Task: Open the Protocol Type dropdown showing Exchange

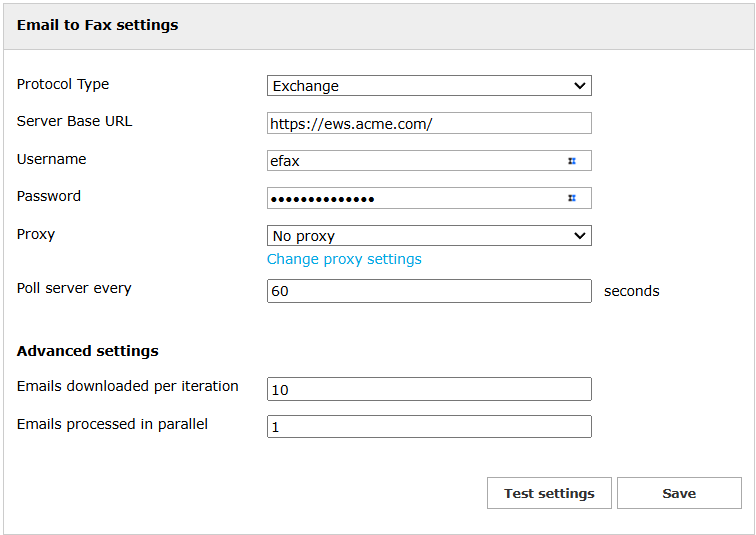Action: tap(429, 86)
